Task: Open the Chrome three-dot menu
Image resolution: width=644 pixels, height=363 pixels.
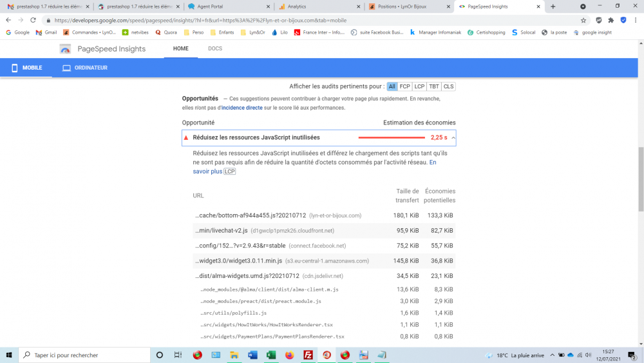Action: pos(636,20)
